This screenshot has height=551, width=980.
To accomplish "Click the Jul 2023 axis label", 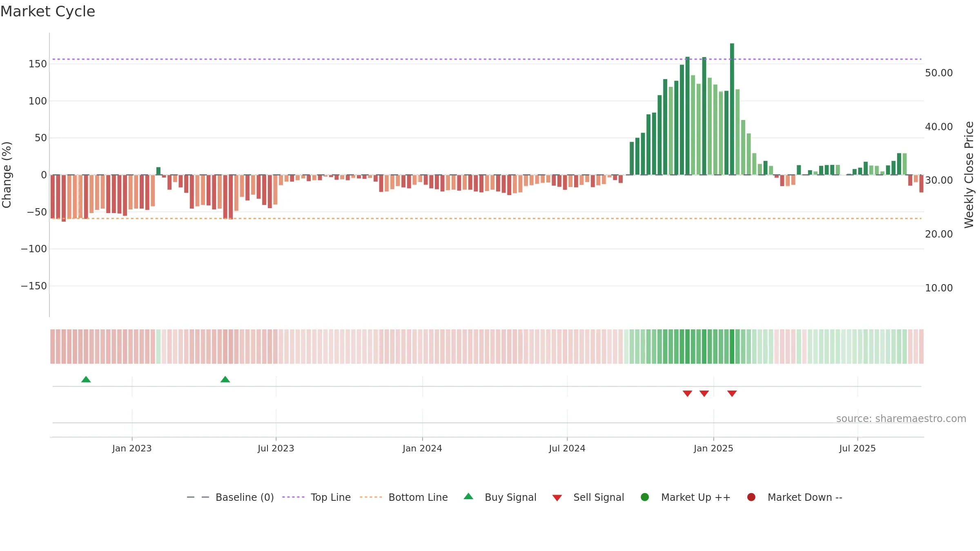I will click(276, 449).
